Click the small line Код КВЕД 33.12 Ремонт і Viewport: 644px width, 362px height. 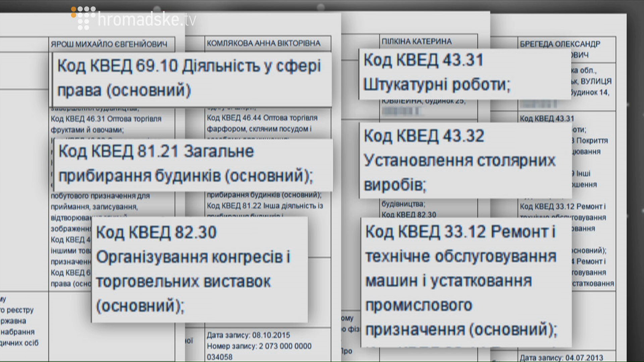(x=563, y=206)
